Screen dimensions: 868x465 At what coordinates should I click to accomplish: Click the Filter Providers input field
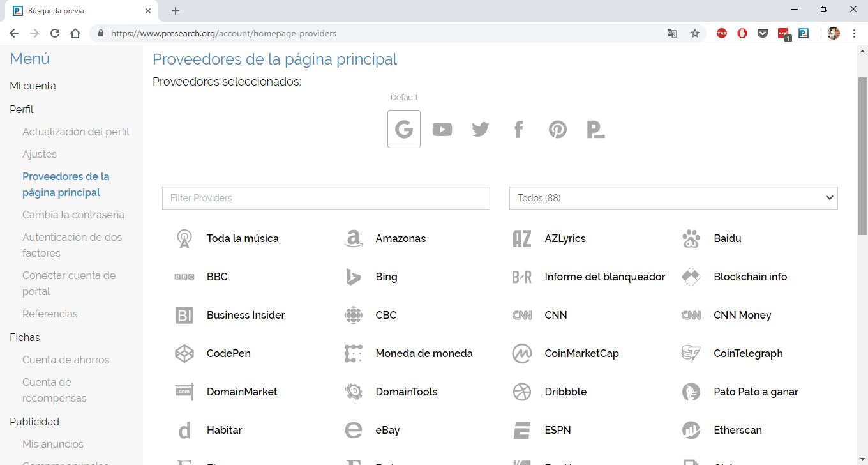point(326,198)
